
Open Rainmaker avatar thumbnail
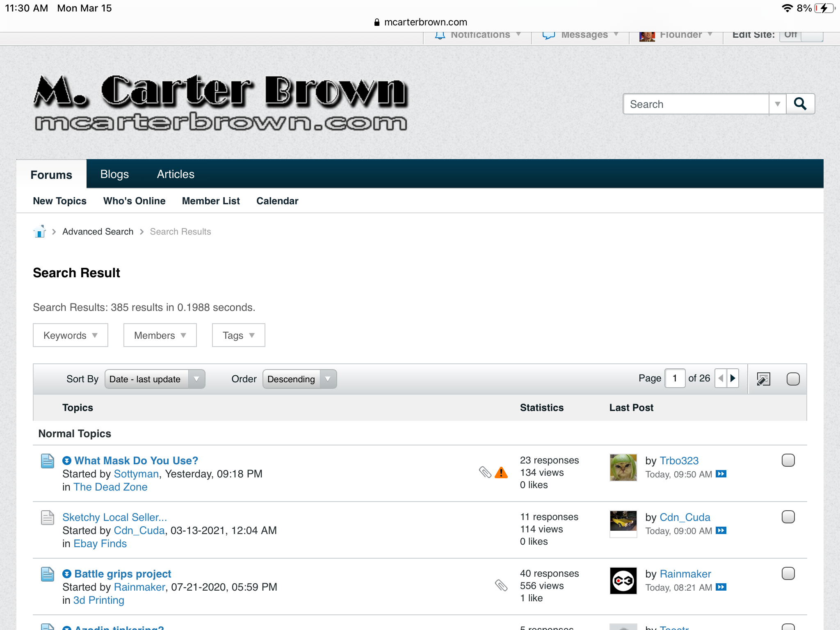tap(623, 580)
